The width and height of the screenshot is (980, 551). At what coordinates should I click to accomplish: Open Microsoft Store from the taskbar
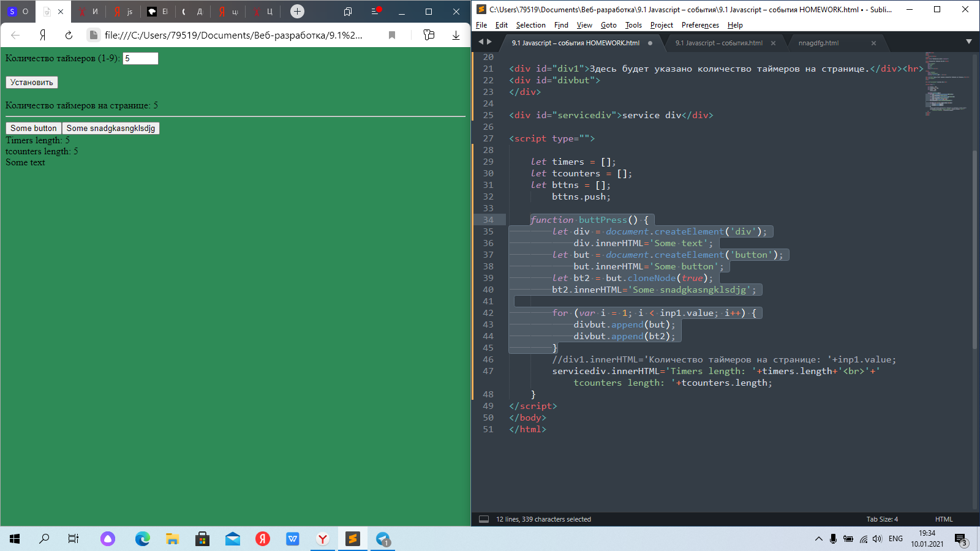click(x=203, y=539)
